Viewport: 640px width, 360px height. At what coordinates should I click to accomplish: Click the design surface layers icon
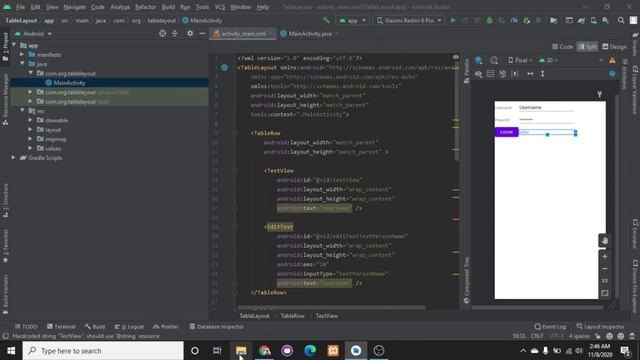(478, 60)
